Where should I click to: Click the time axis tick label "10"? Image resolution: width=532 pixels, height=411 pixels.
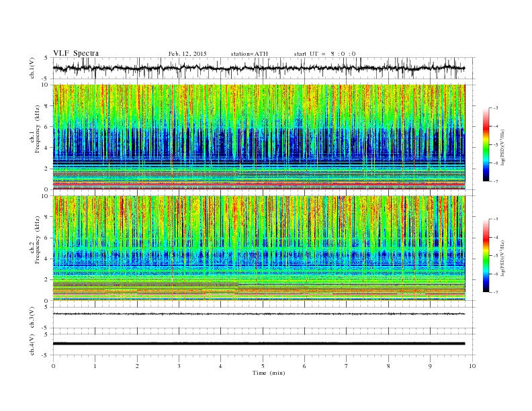click(x=472, y=366)
